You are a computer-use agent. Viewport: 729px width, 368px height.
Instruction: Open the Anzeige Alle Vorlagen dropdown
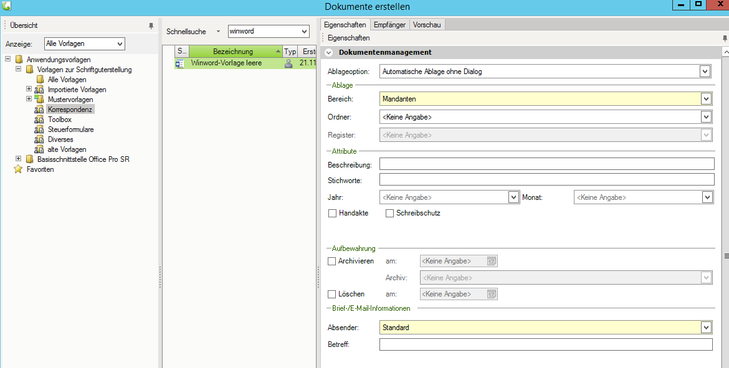coord(120,44)
